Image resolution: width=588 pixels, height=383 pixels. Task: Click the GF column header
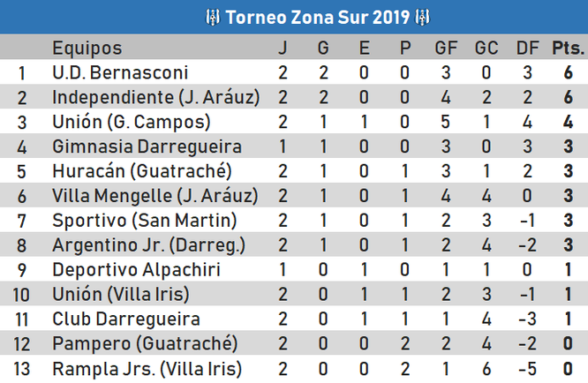pos(446,48)
